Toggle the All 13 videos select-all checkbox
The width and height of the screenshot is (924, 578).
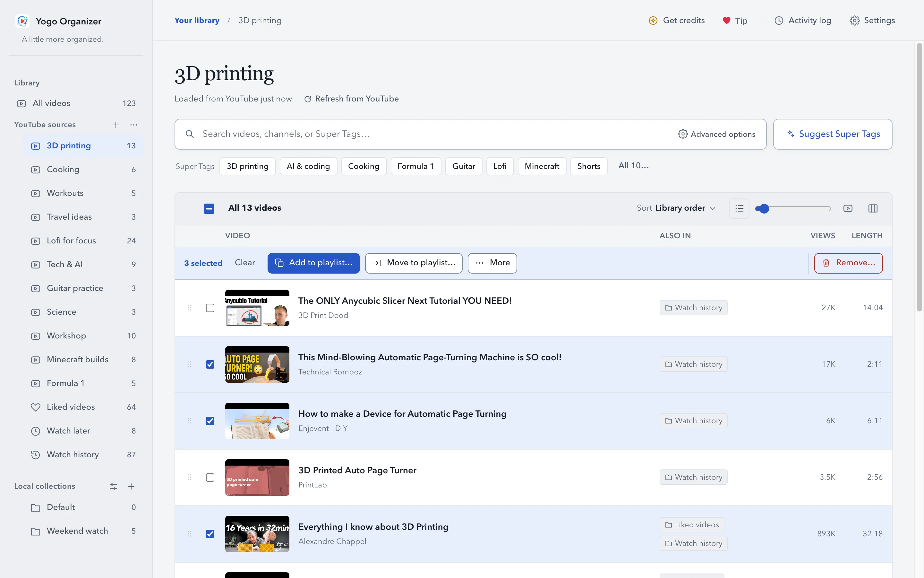click(x=209, y=208)
